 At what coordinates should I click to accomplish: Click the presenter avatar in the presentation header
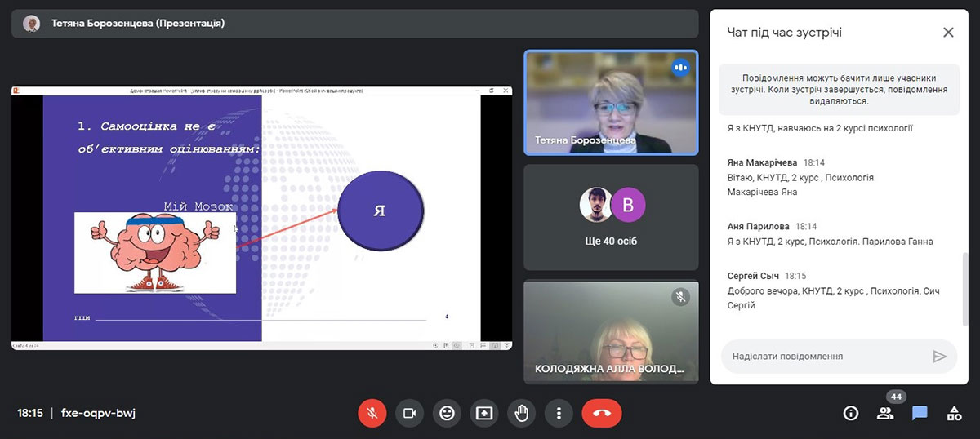(x=31, y=24)
